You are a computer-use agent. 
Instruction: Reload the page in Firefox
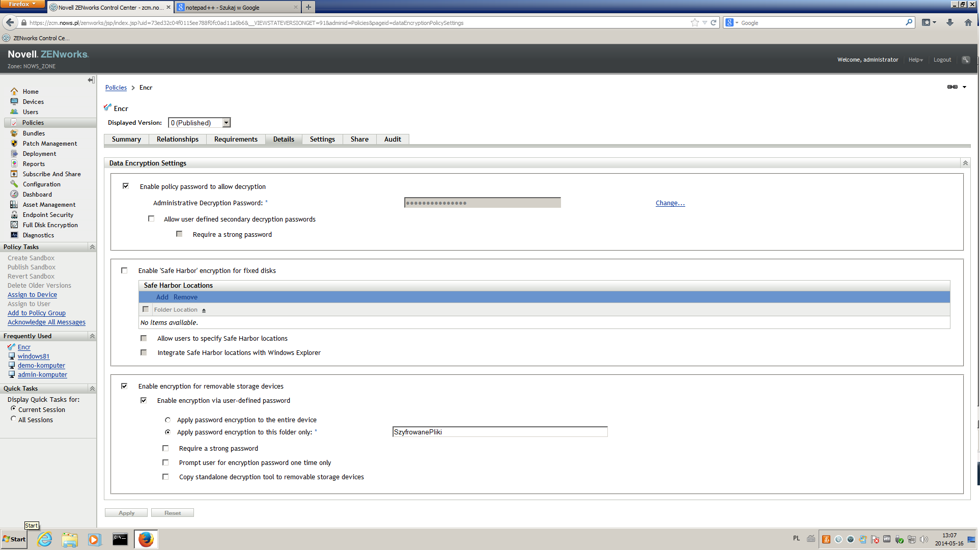[x=713, y=22]
